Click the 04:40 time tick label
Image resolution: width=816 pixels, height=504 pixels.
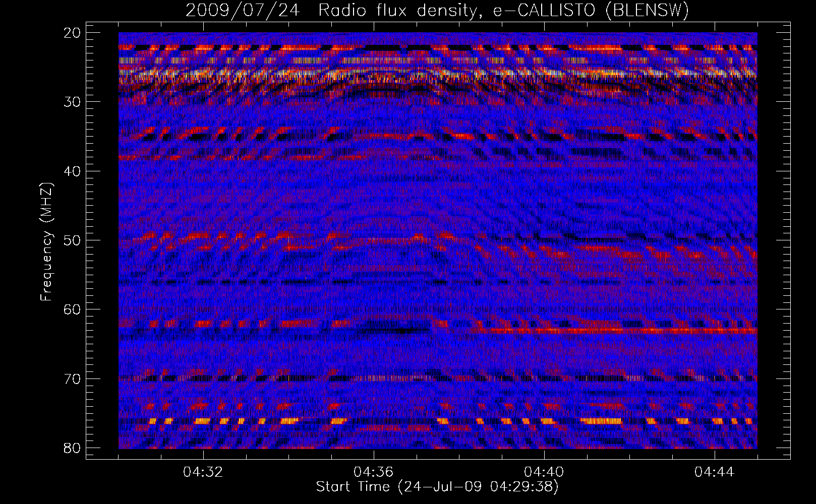544,472
